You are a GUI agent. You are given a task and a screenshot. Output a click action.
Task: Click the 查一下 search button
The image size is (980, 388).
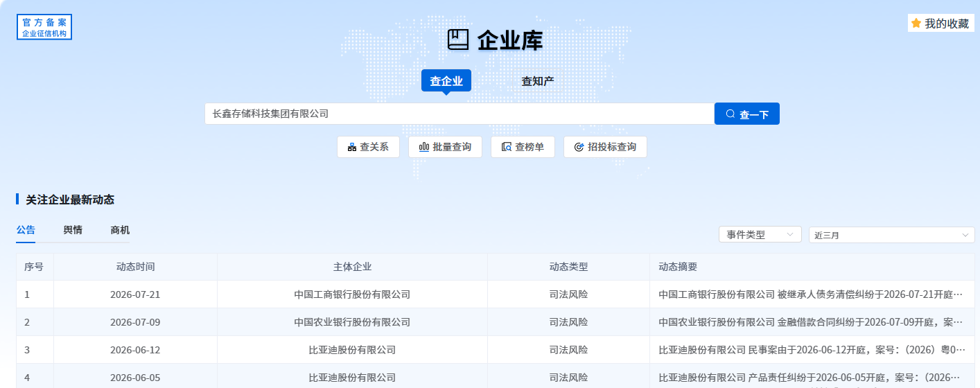[747, 114]
